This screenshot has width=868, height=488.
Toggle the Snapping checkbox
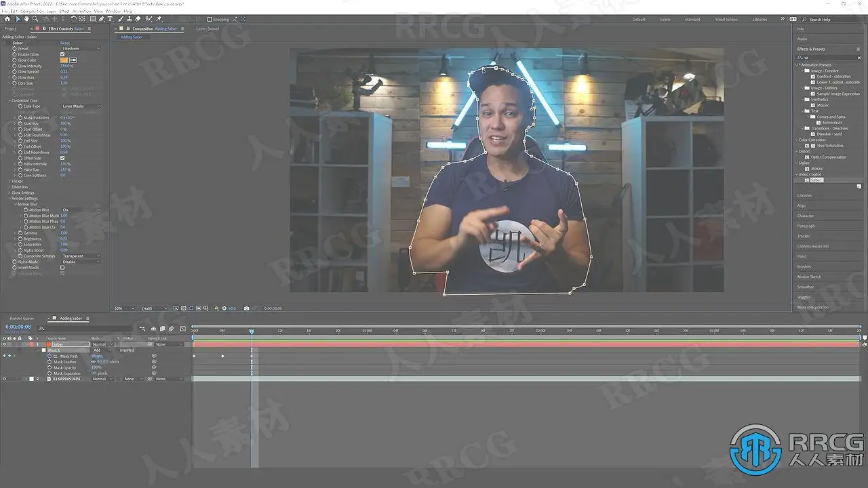click(210, 20)
